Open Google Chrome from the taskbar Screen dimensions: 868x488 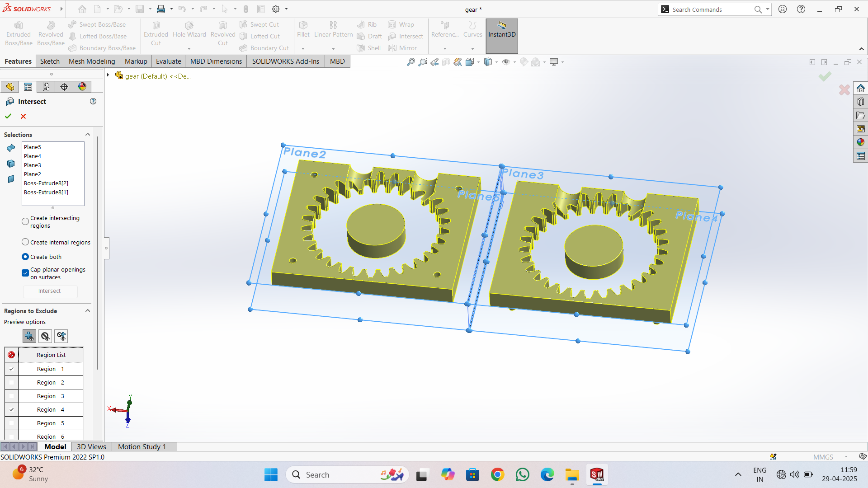(x=497, y=474)
